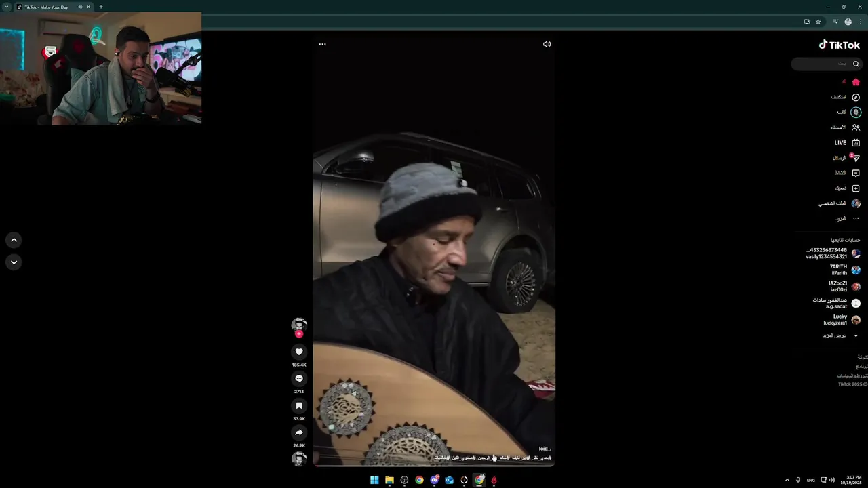This screenshot has width=868, height=488.
Task: Follow creator with the red plus badge
Action: click(299, 334)
